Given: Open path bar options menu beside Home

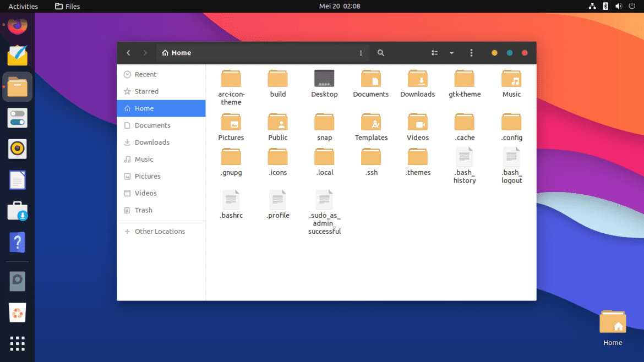Looking at the screenshot, I should [x=361, y=53].
